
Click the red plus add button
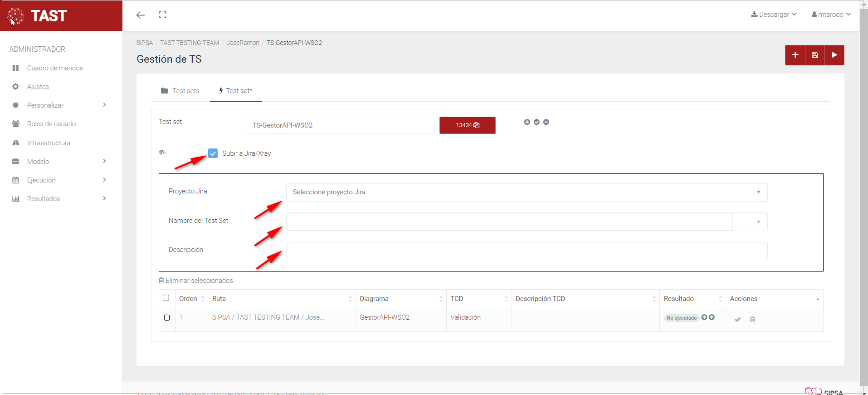[x=795, y=55]
